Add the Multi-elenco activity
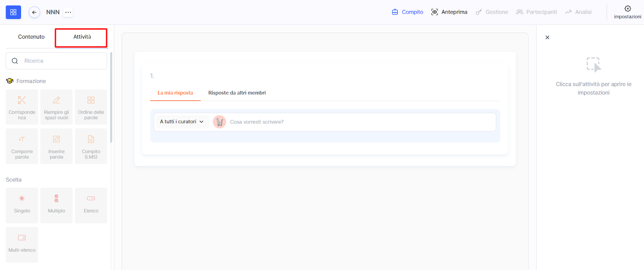This screenshot has height=270, width=644. point(22,244)
